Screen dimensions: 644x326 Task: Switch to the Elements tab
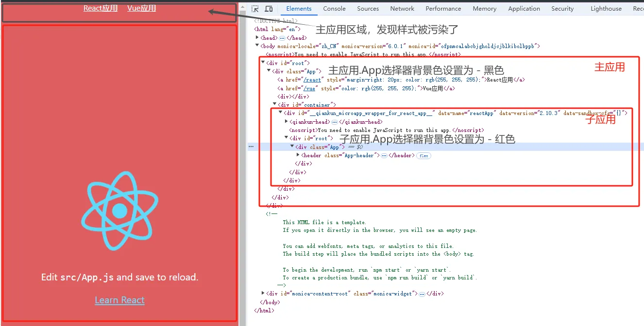[x=299, y=9]
